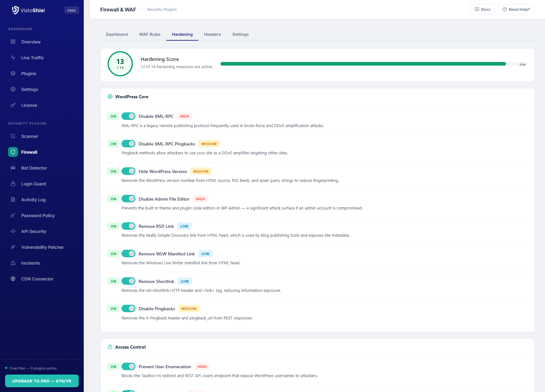Click the API Security code icon
Viewport: 545px width, 392px height.
[13, 231]
